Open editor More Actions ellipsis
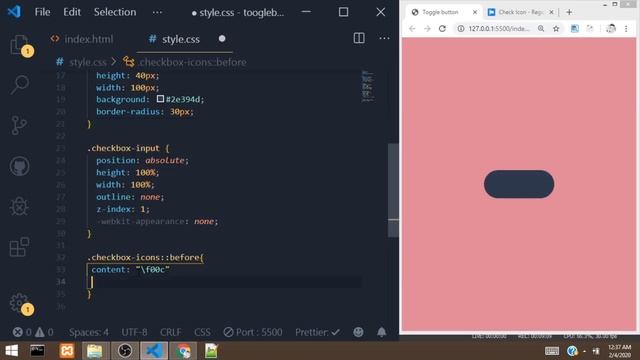The width and height of the screenshot is (640, 360). (384, 38)
